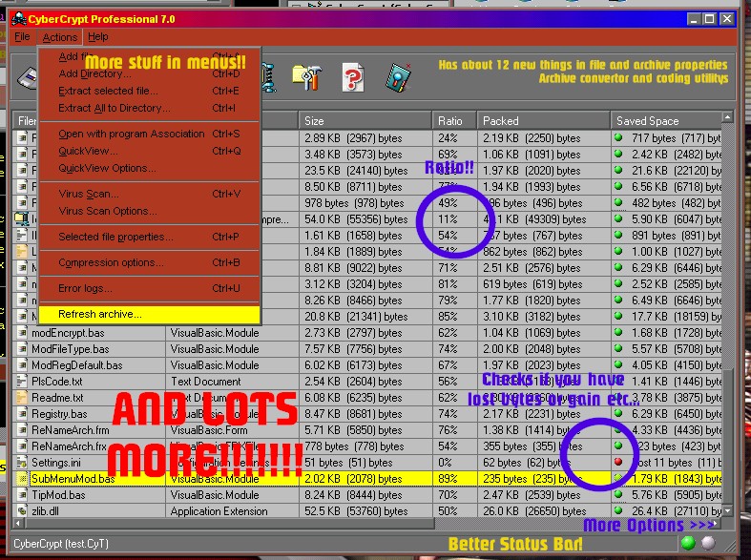Click text document icon beside PlsCode.txt
Screen dimensions: 751x560
click(22, 382)
